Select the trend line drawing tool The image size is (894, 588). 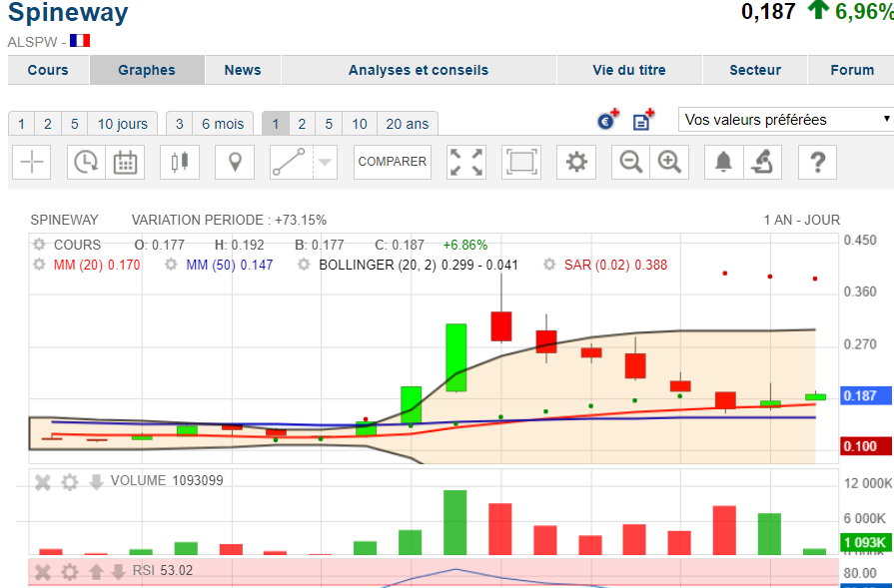292,163
